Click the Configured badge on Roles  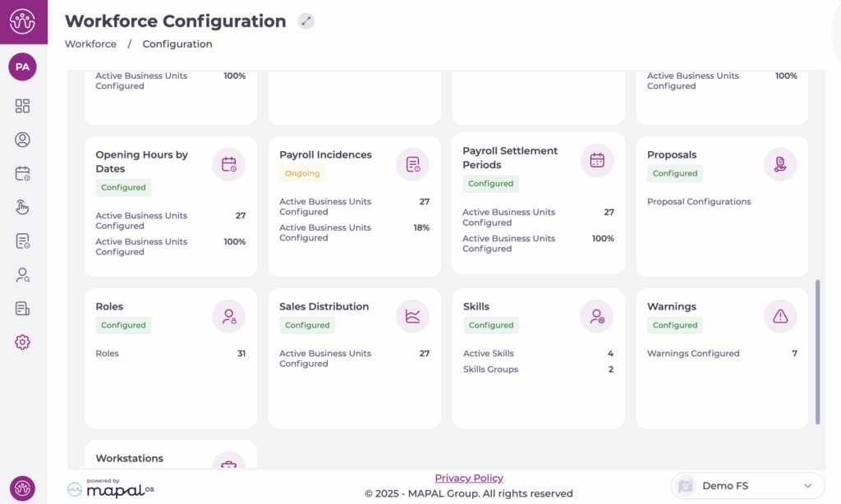tap(123, 325)
